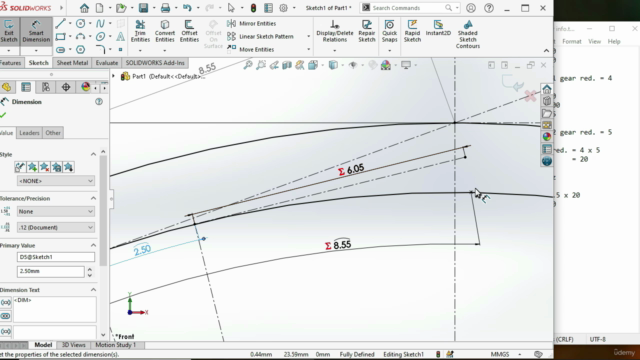Click Mirror Entities command
Image resolution: width=640 pixels, height=360 pixels.
pyautogui.click(x=252, y=23)
